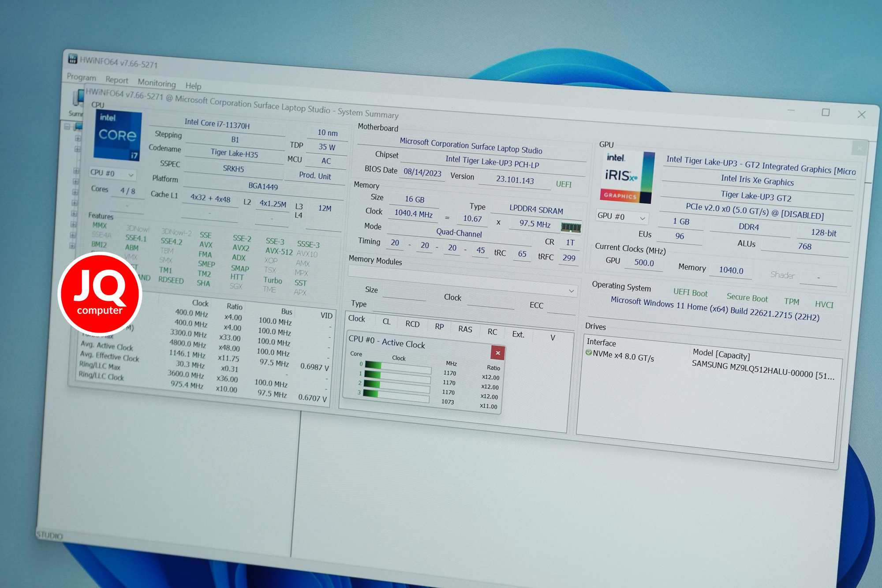The height and width of the screenshot is (588, 882).
Task: Expand the top tree node in sidebar
Action: [67, 127]
